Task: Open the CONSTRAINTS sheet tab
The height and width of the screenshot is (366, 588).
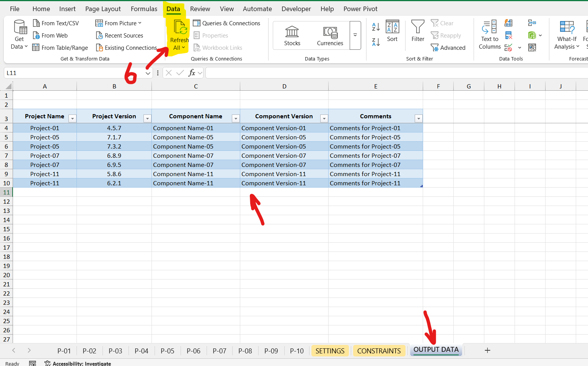Action: pos(379,351)
